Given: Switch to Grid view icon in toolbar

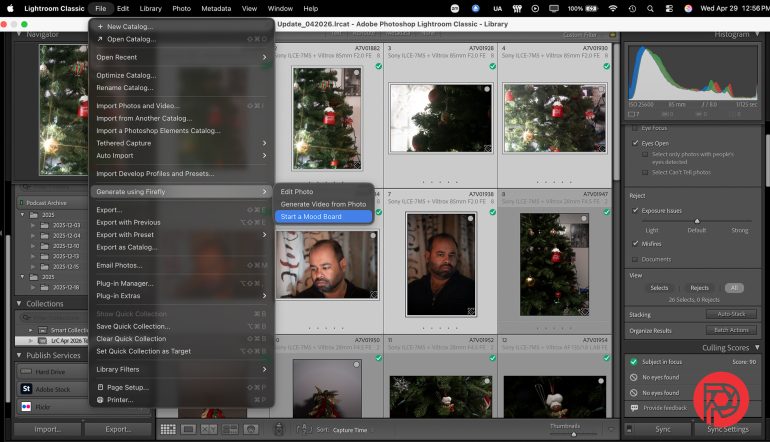Looking at the screenshot, I should coord(168,429).
